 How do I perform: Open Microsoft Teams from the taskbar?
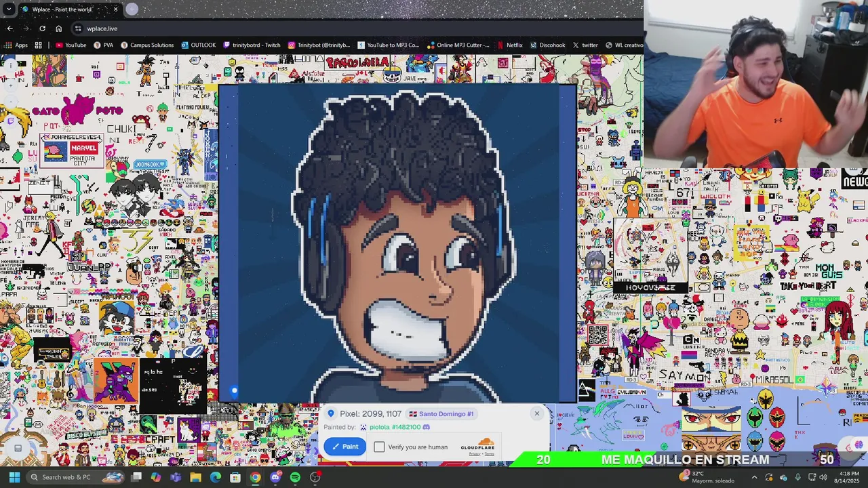[x=176, y=477]
